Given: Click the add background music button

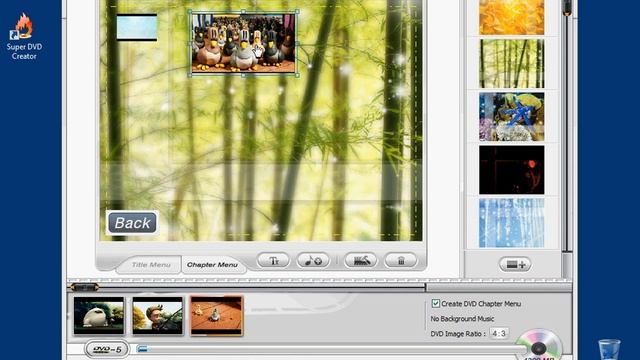Looking at the screenshot, I should coord(313,260).
